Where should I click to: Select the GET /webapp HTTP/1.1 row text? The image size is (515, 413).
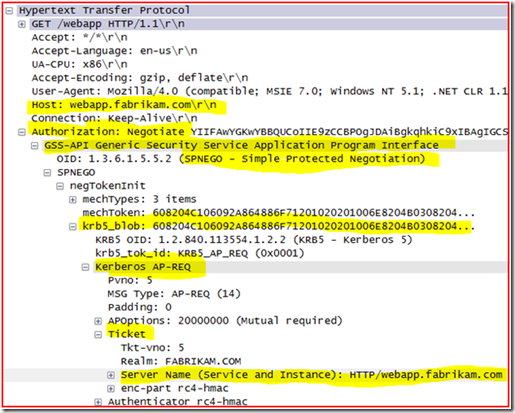point(108,24)
